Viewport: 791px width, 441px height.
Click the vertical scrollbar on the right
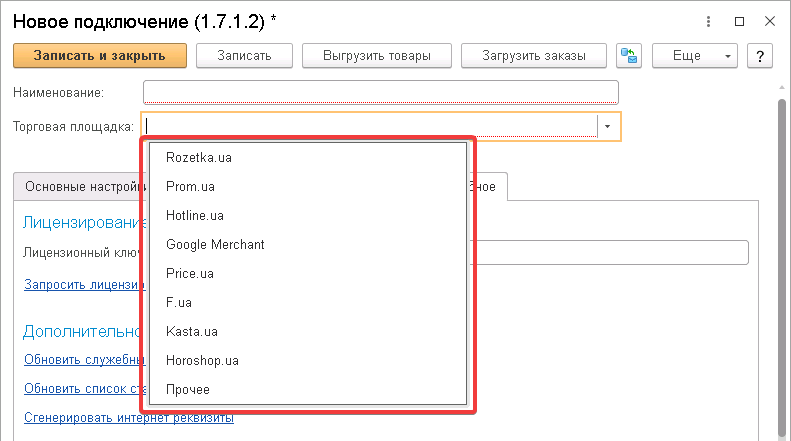click(782, 250)
